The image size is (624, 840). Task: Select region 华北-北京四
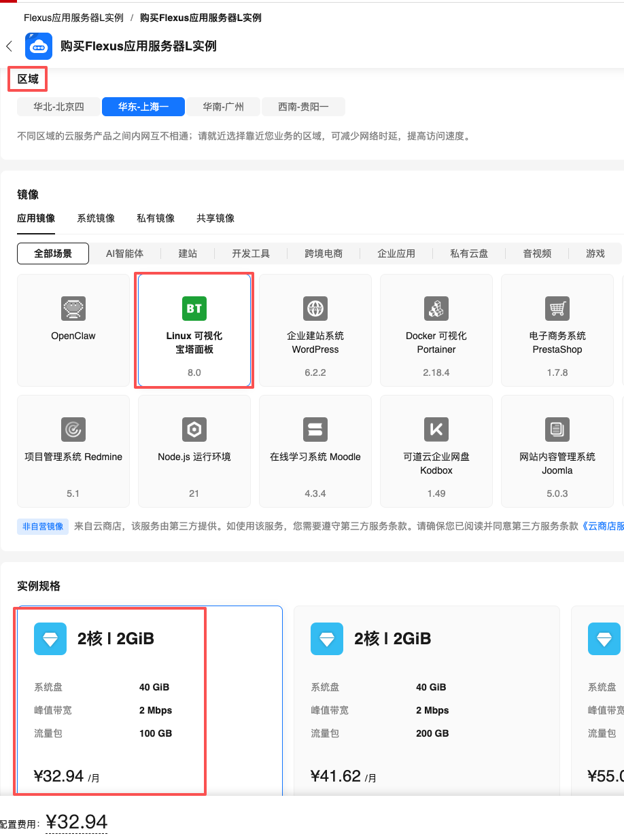point(59,107)
